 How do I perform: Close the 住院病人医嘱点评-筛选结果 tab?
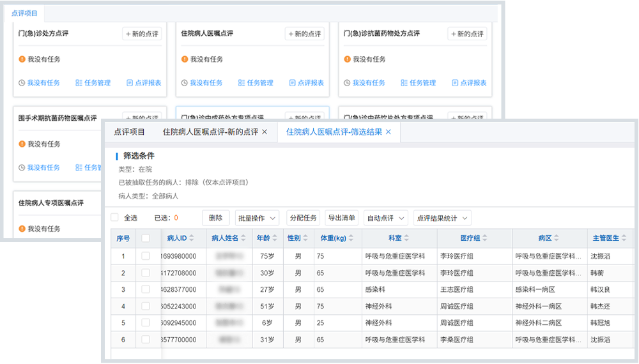389,132
